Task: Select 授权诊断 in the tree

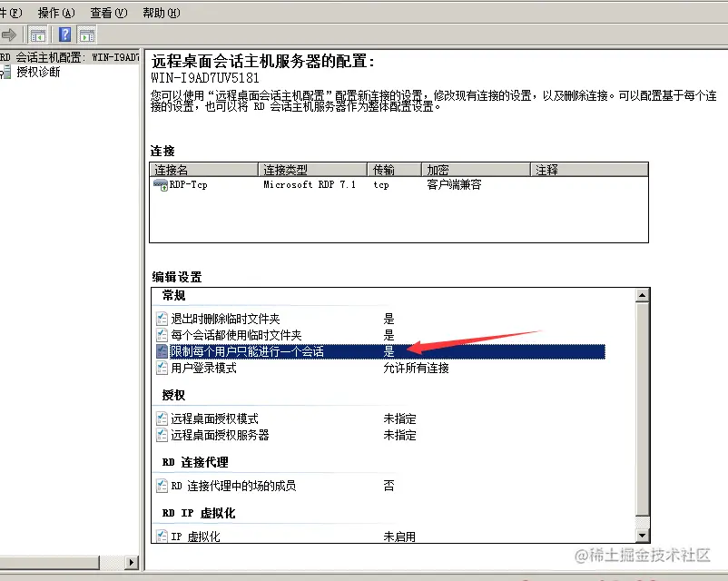Action: (x=38, y=72)
